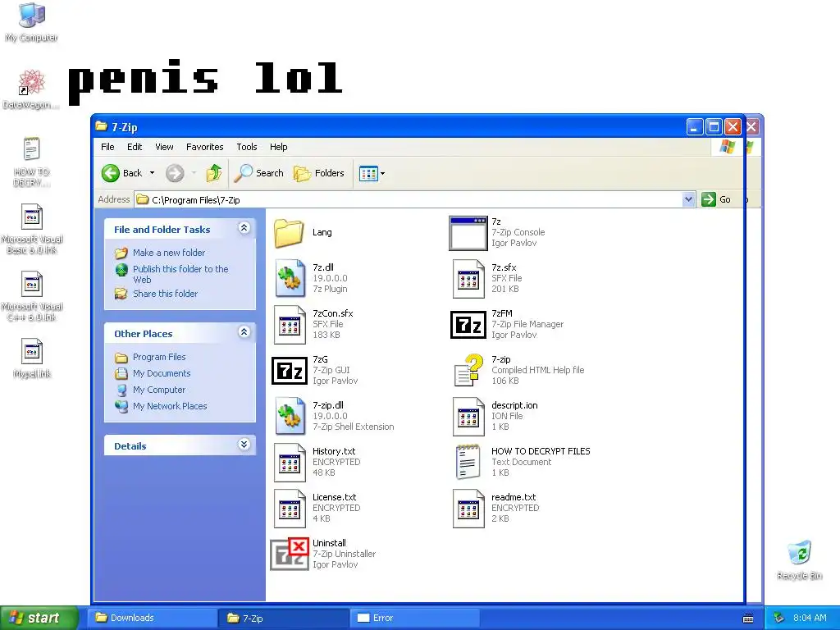Click the 8:04 AM clock
This screenshot has height=630, width=840.
click(810, 618)
